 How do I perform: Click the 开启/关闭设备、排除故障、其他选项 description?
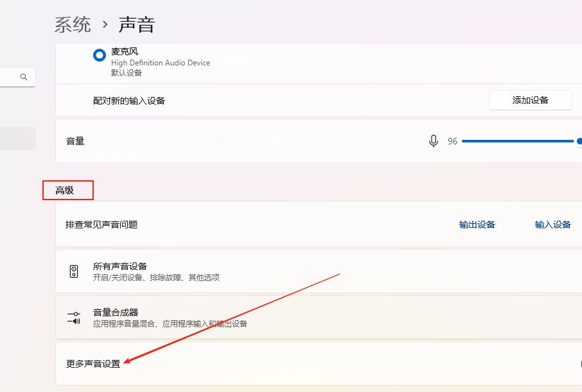(x=156, y=277)
